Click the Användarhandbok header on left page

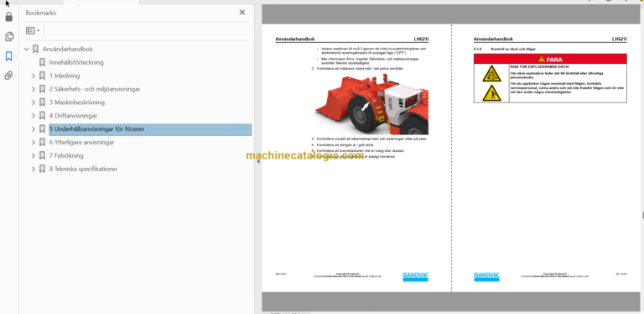click(x=295, y=39)
